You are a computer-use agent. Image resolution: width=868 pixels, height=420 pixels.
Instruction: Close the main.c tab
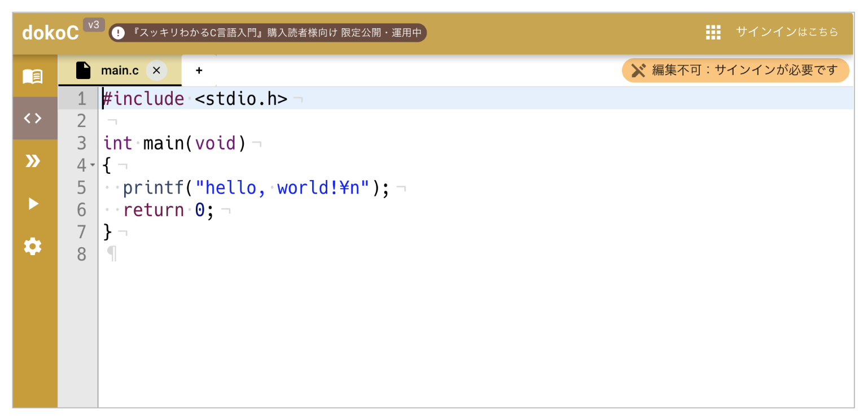point(156,71)
